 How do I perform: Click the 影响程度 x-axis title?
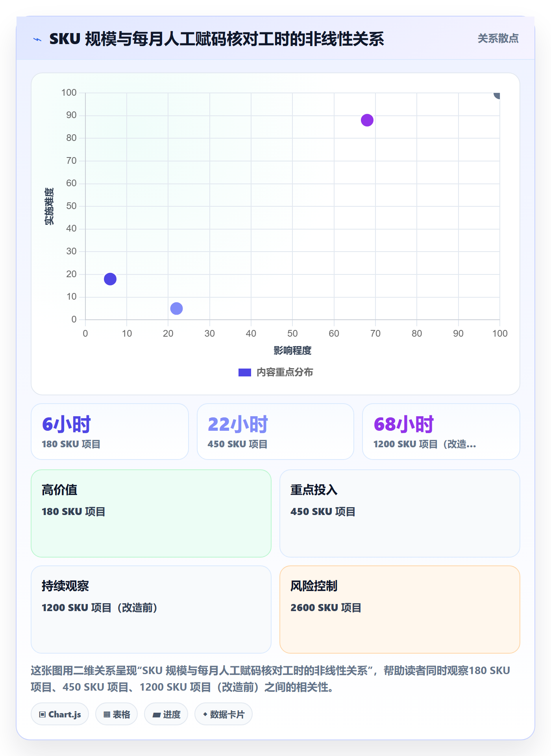pos(292,350)
